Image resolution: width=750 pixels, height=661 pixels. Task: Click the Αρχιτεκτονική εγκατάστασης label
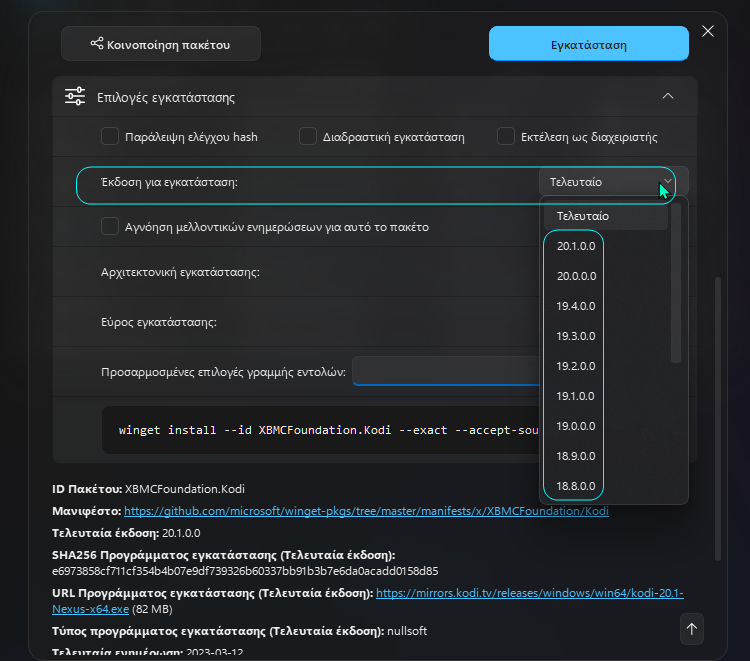tap(180, 272)
